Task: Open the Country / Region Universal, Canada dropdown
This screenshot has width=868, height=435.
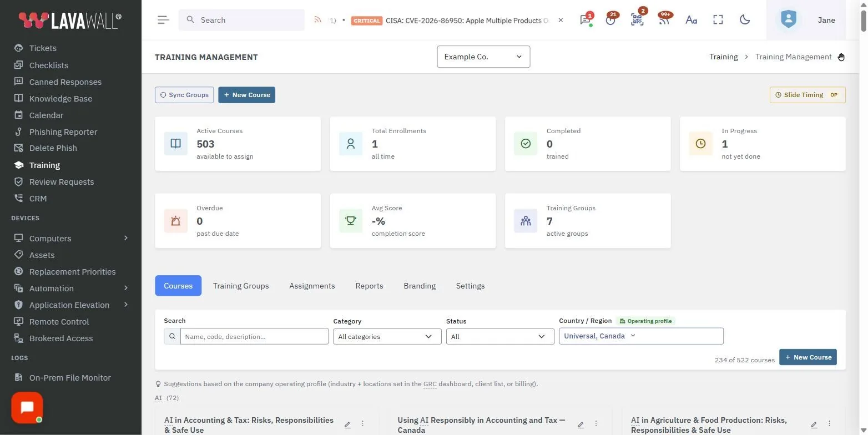Action: click(641, 336)
